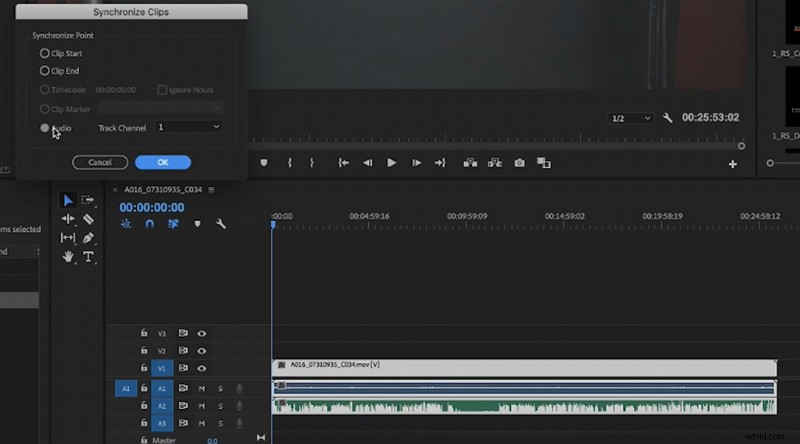
Task: Go to sequence end on Master row
Action: tap(261, 437)
